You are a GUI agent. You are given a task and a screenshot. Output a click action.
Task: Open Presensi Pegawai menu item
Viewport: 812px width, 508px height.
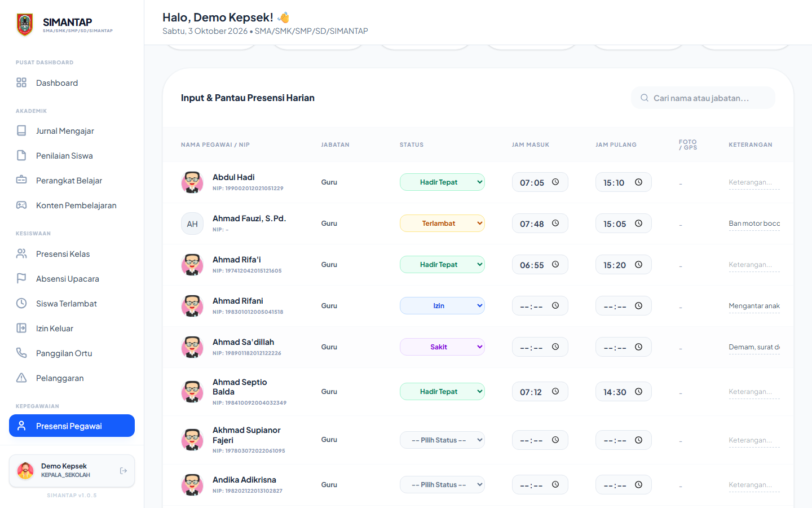point(72,426)
